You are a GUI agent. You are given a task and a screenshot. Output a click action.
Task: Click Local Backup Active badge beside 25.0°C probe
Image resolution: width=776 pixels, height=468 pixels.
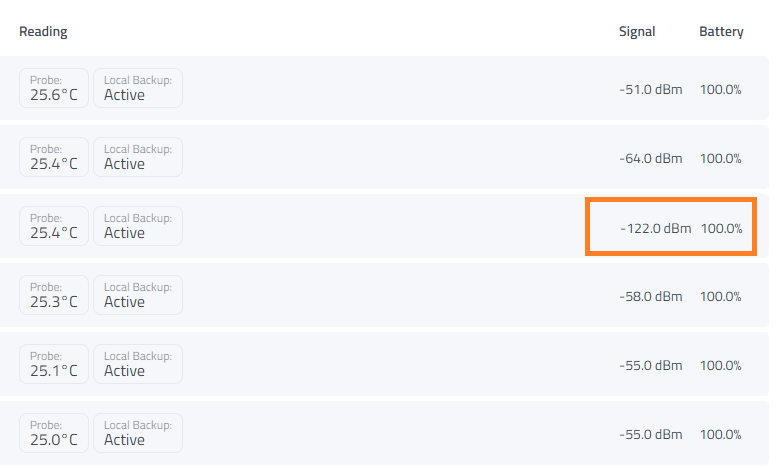138,433
